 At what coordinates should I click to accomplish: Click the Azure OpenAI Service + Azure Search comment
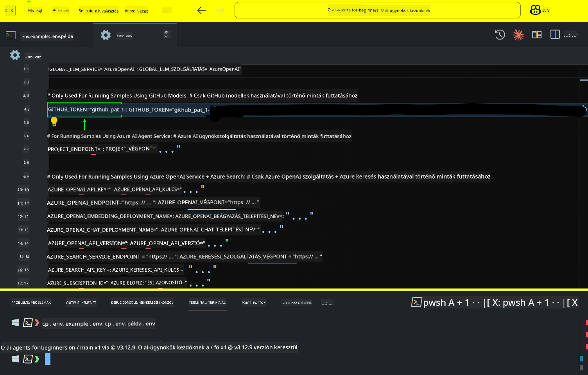269,177
